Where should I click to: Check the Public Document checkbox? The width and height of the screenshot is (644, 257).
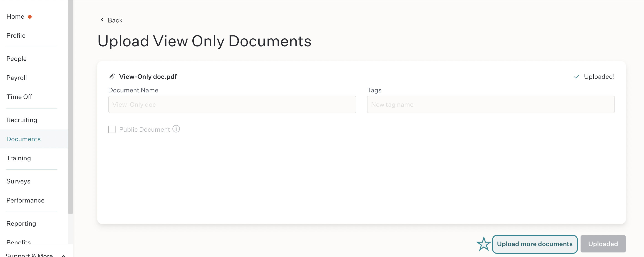point(112,129)
